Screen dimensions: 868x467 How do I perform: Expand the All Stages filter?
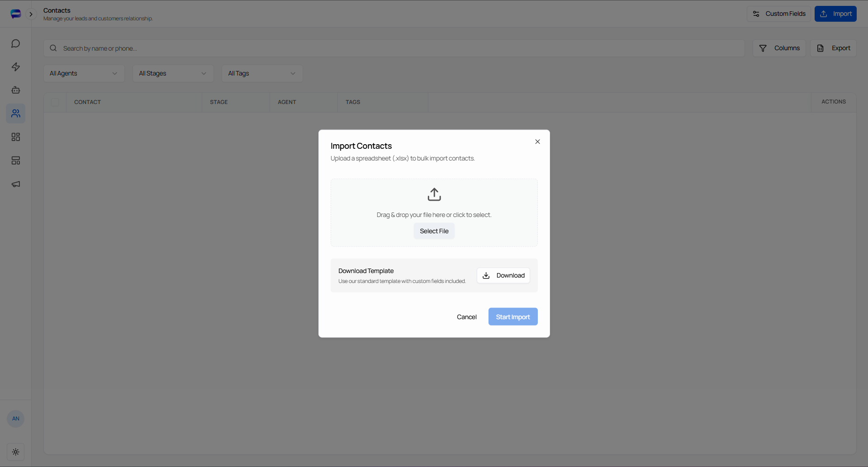173,73
